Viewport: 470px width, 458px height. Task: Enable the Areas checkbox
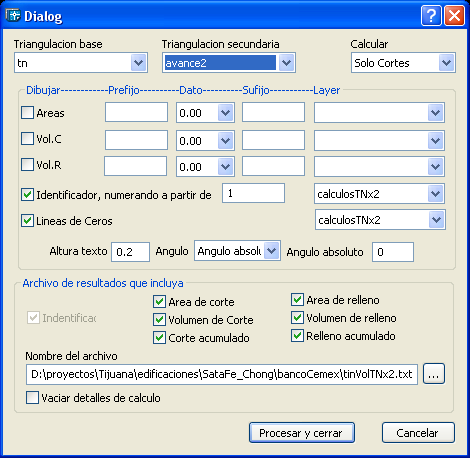click(27, 113)
